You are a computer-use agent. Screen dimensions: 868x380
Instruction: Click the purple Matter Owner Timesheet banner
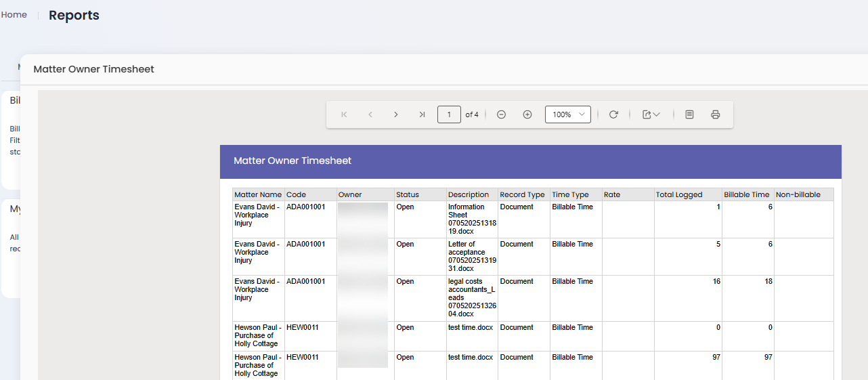pyautogui.click(x=530, y=161)
